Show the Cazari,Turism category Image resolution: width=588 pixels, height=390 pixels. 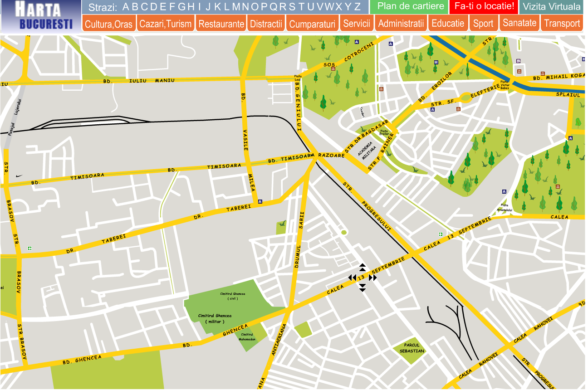(165, 24)
